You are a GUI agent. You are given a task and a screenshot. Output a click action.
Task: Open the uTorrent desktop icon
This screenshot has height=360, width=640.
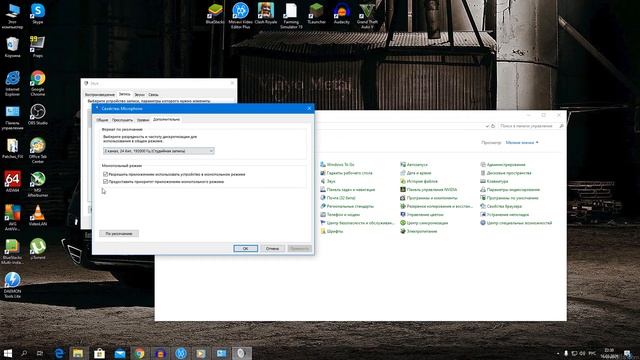click(38, 249)
